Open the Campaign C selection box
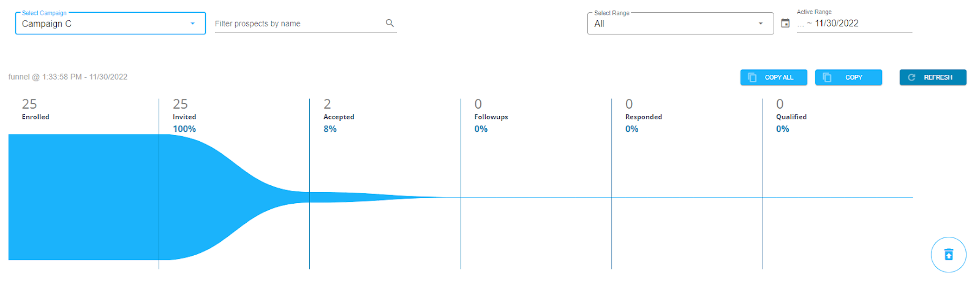Viewport: 980px width, 281px height. point(98,23)
